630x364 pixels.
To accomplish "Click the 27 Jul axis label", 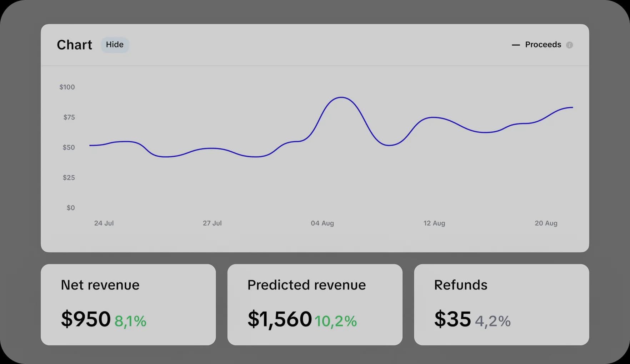I will point(212,223).
